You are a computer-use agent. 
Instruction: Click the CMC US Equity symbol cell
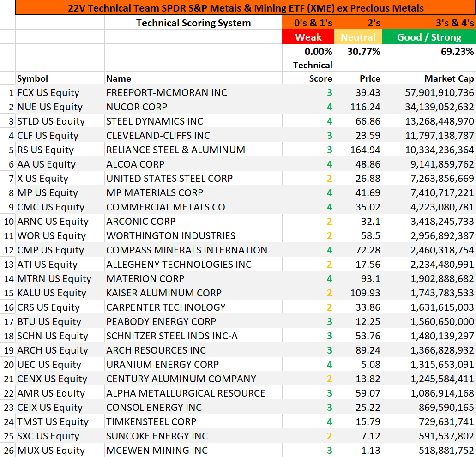click(x=60, y=207)
